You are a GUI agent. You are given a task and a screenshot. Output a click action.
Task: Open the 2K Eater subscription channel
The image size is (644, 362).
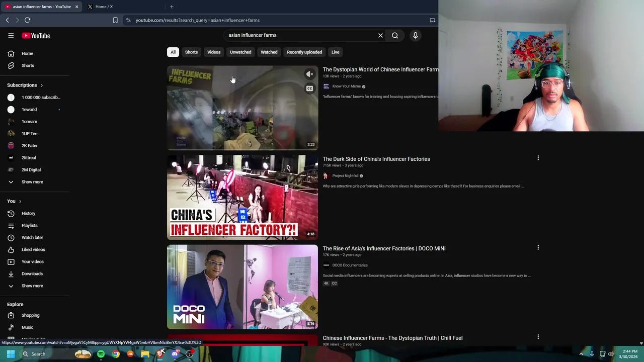tap(29, 145)
